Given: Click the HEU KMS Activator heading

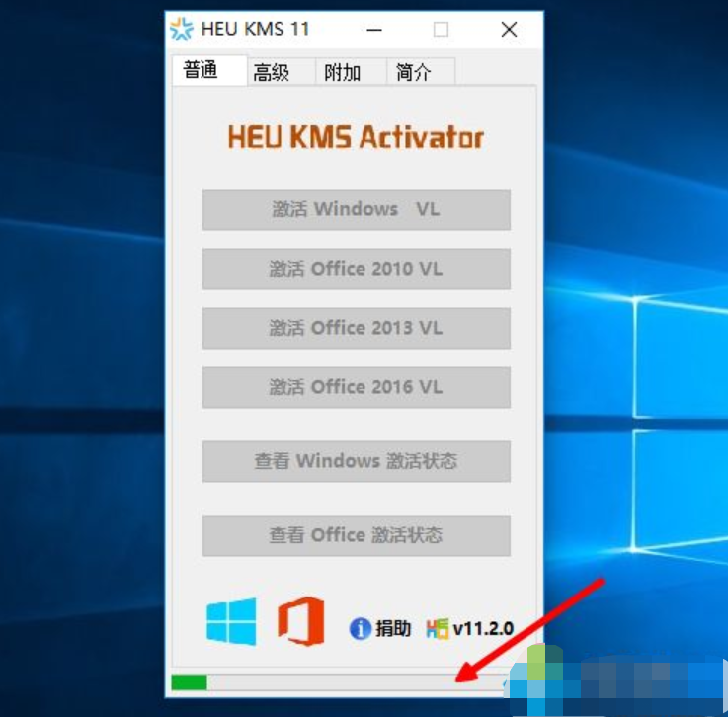Looking at the screenshot, I should tap(357, 137).
